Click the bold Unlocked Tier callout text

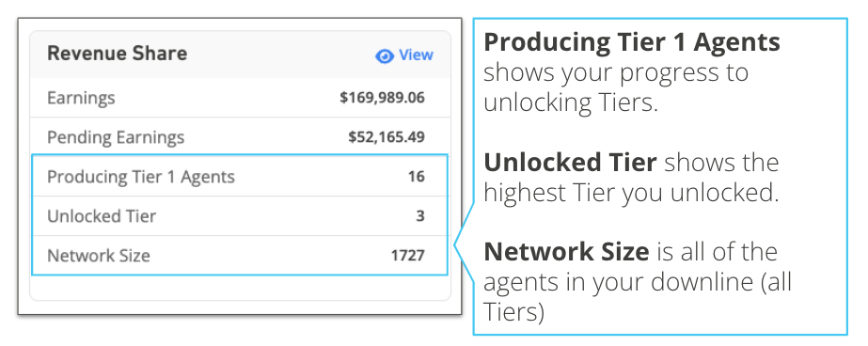click(570, 163)
